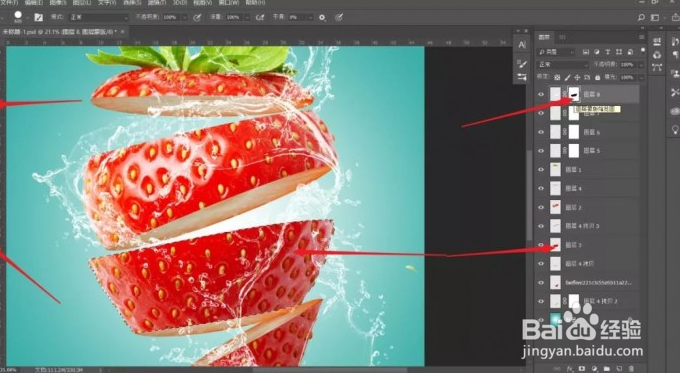This screenshot has width=680, height=374.
Task: Lock image pixels brush icon
Action: [x=568, y=78]
